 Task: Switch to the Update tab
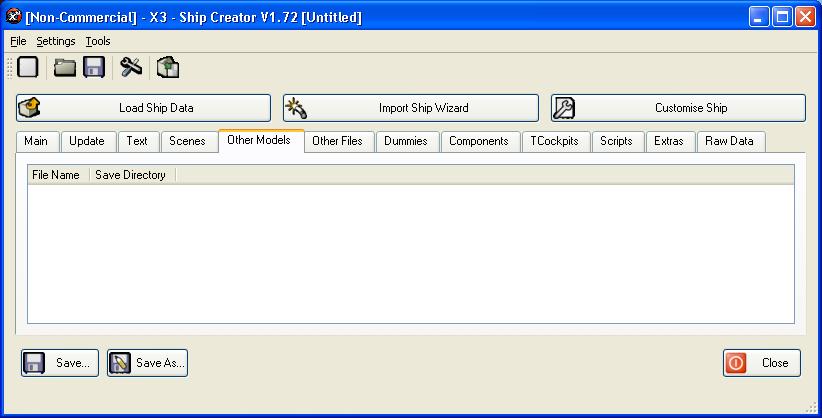pos(89,141)
